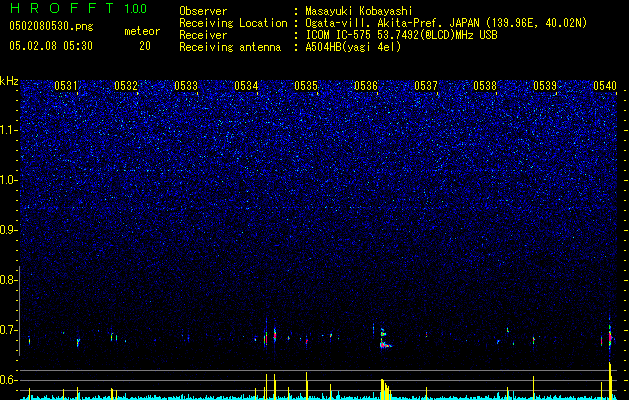Image resolution: width=629 pixels, height=400 pixels.
Task: Click the 1.0 kHz axis label
Action: point(8,180)
